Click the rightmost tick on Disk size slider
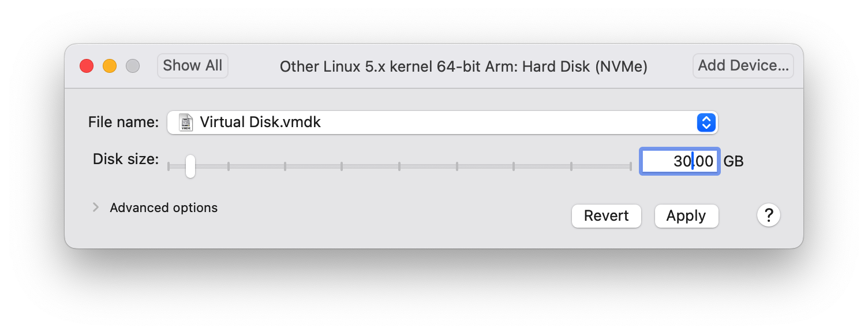This screenshot has width=868, height=334. [631, 166]
